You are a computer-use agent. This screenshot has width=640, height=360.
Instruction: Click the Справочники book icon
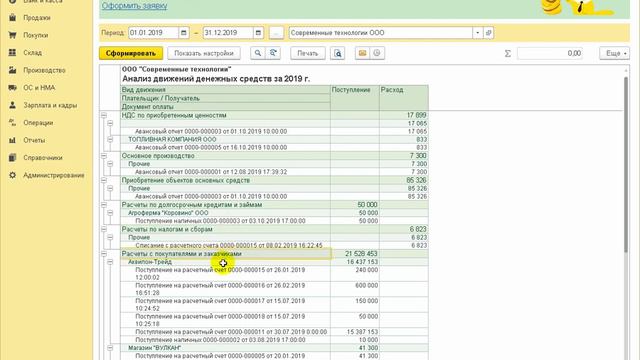(x=13, y=158)
